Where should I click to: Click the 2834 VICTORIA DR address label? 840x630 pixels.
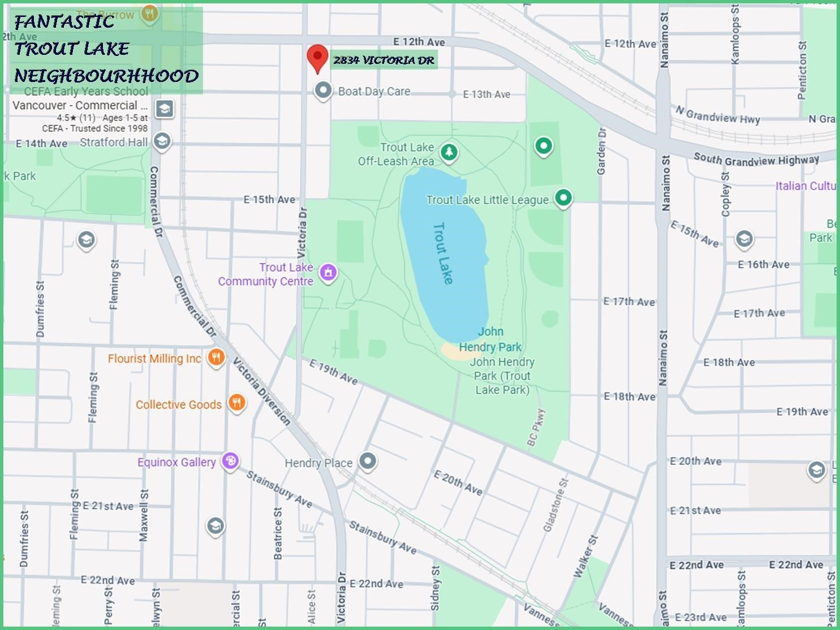(384, 60)
